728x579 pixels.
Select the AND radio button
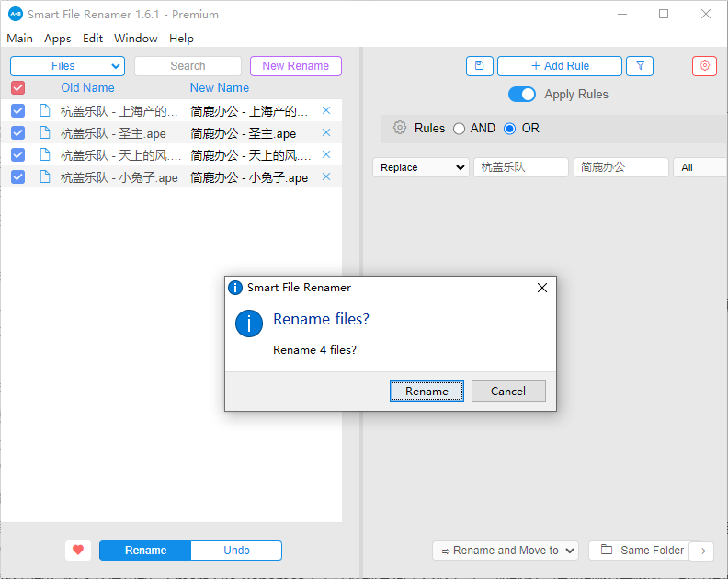pyautogui.click(x=460, y=129)
